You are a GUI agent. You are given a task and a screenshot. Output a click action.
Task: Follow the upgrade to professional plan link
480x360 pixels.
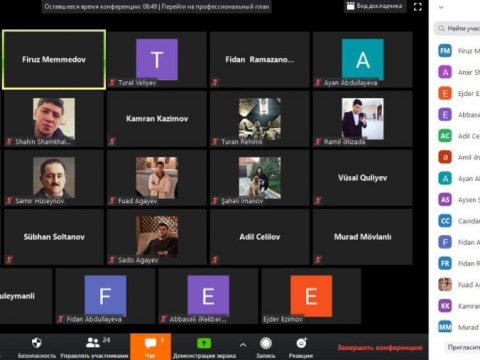tap(215, 6)
